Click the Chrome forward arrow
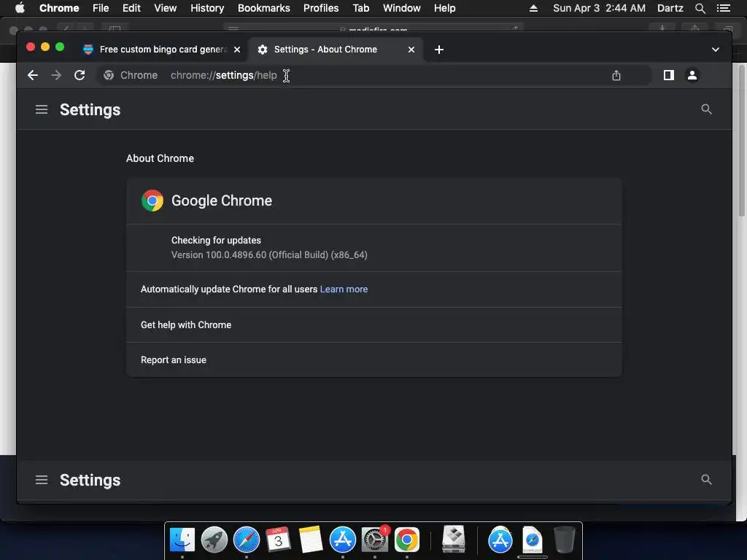 56,75
